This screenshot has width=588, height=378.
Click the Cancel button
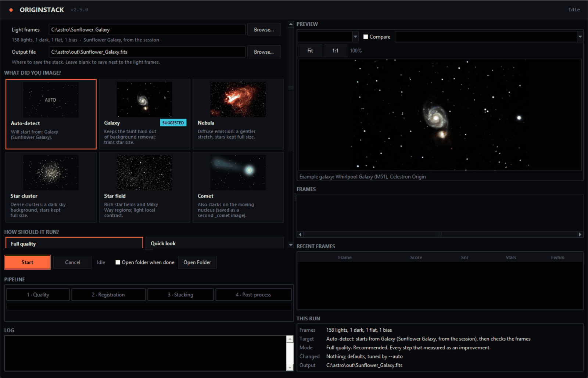tap(72, 262)
